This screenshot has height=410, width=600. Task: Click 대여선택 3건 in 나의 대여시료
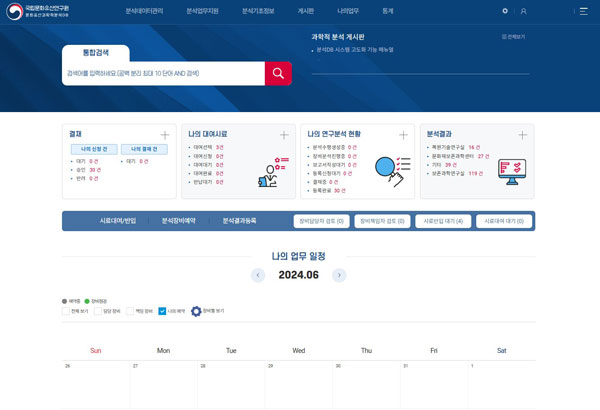(208, 147)
